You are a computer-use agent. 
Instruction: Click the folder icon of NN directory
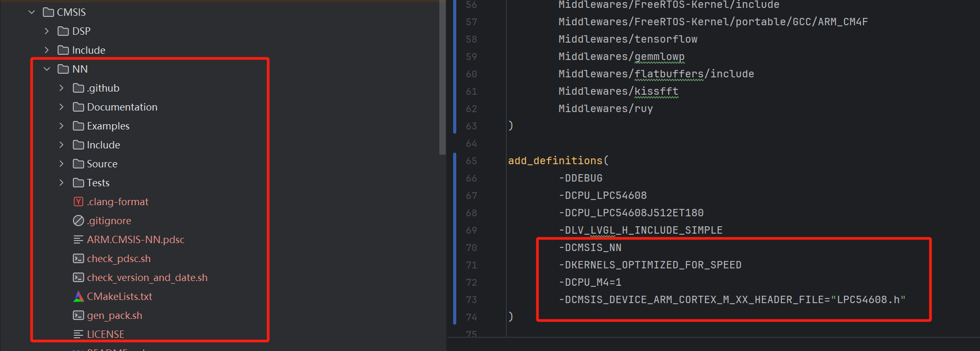(x=63, y=69)
